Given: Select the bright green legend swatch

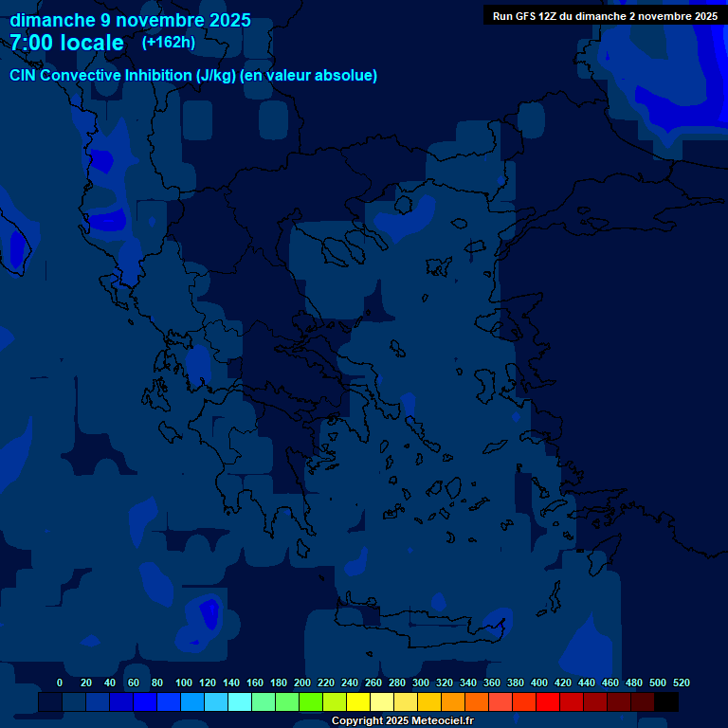Looking at the screenshot, I should (311, 702).
